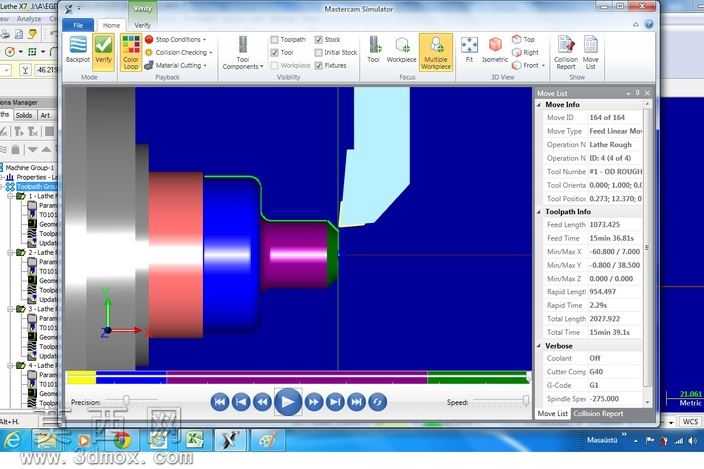
Task: Open Stop Conditions dropdown
Action: 176,39
